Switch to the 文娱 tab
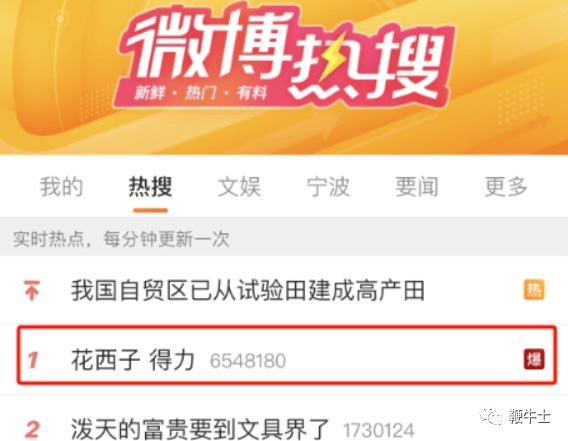 (x=239, y=187)
